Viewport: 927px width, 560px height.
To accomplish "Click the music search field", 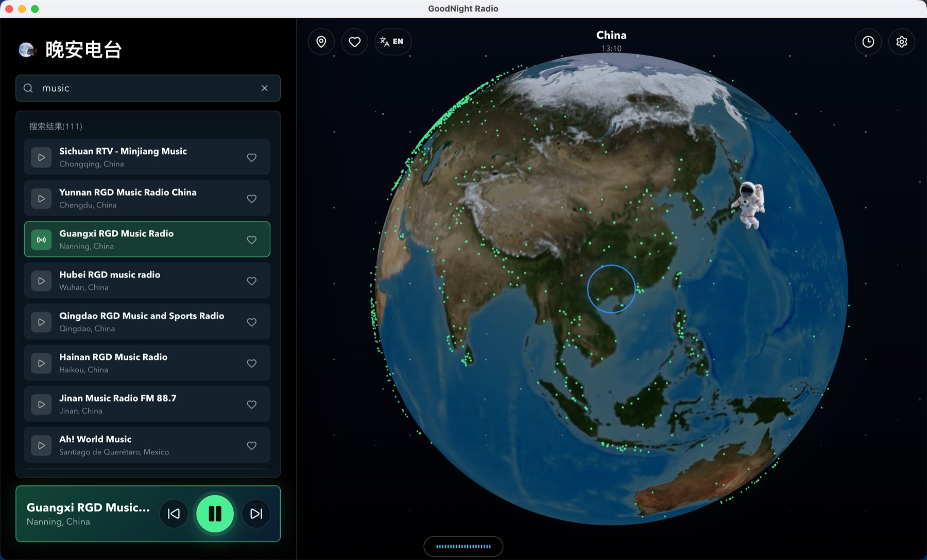I will 148,88.
